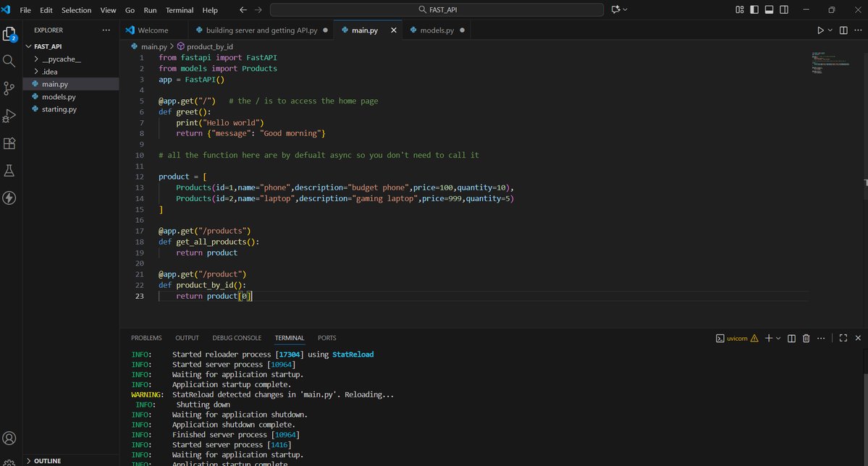Open models.py in the Explorer
This screenshot has height=466, width=868.
click(x=71, y=97)
